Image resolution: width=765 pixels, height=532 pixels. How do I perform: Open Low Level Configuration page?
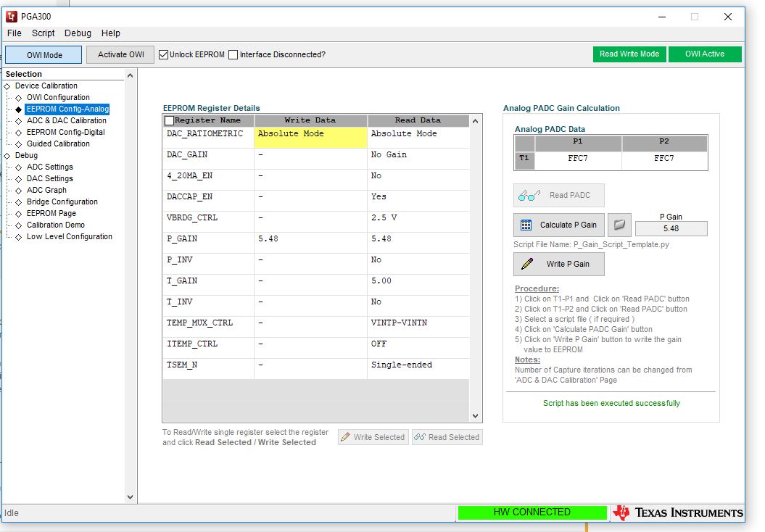click(x=70, y=236)
